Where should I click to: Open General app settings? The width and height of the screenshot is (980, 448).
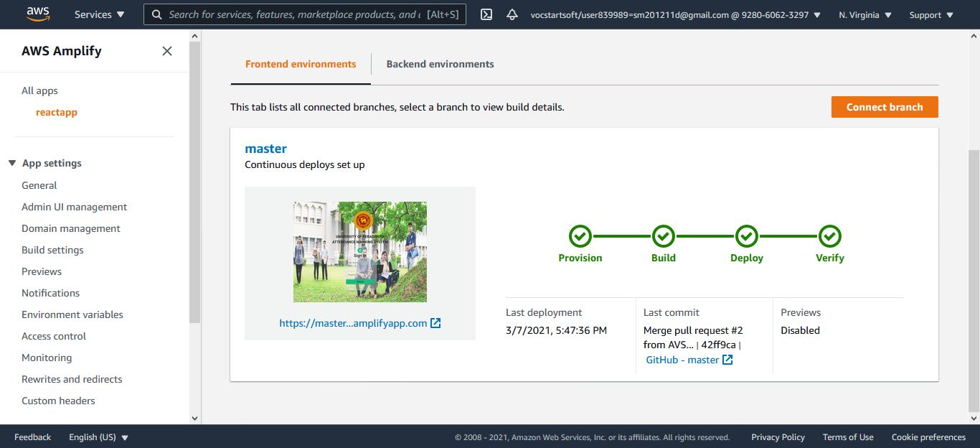39,185
